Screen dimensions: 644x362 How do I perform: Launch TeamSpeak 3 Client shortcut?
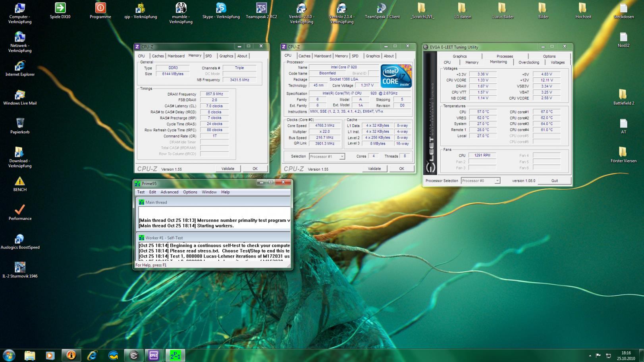coord(382,9)
